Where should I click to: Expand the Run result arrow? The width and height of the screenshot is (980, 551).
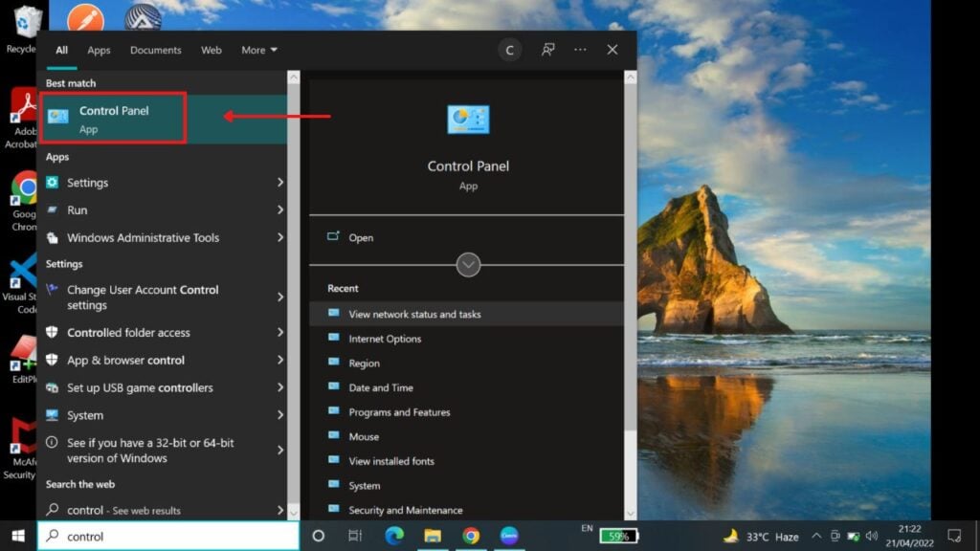(280, 209)
